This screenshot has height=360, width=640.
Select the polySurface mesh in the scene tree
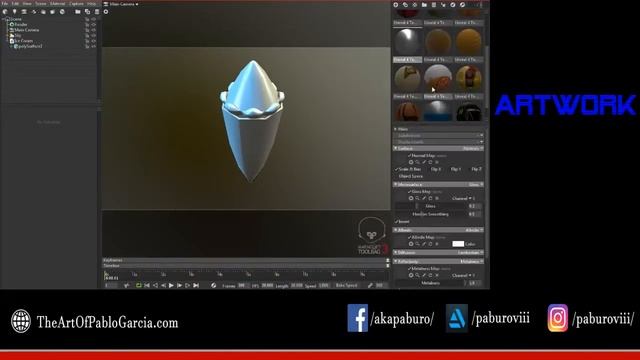(30, 46)
